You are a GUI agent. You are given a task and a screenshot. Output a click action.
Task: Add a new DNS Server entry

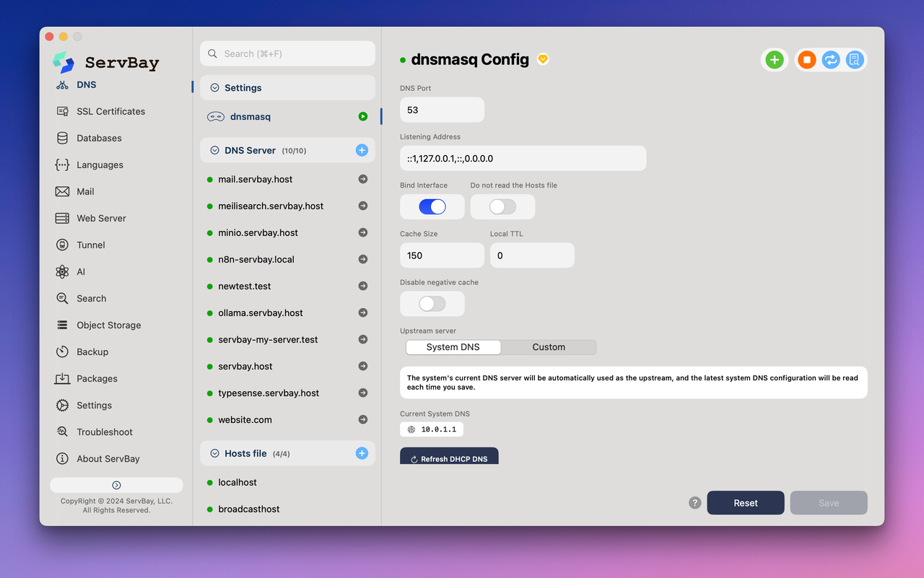tap(362, 150)
